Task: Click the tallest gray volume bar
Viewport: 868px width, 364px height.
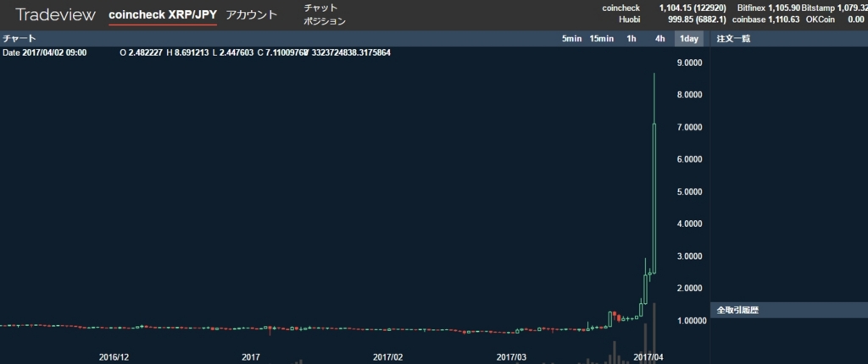Action: [x=654, y=333]
